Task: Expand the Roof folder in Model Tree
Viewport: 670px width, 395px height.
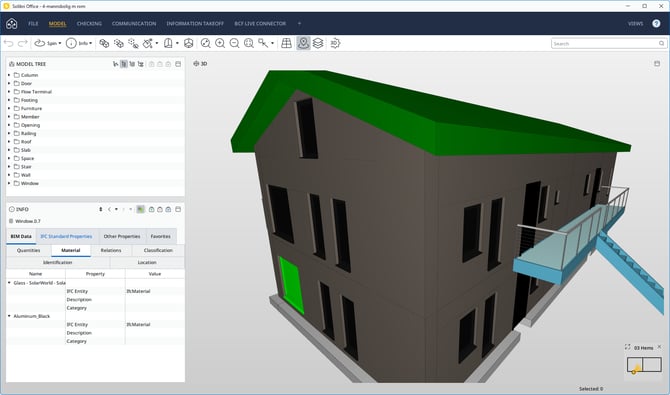Action: point(9,141)
